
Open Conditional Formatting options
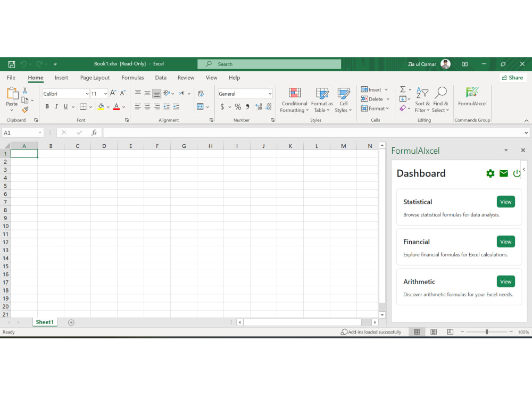(294, 99)
